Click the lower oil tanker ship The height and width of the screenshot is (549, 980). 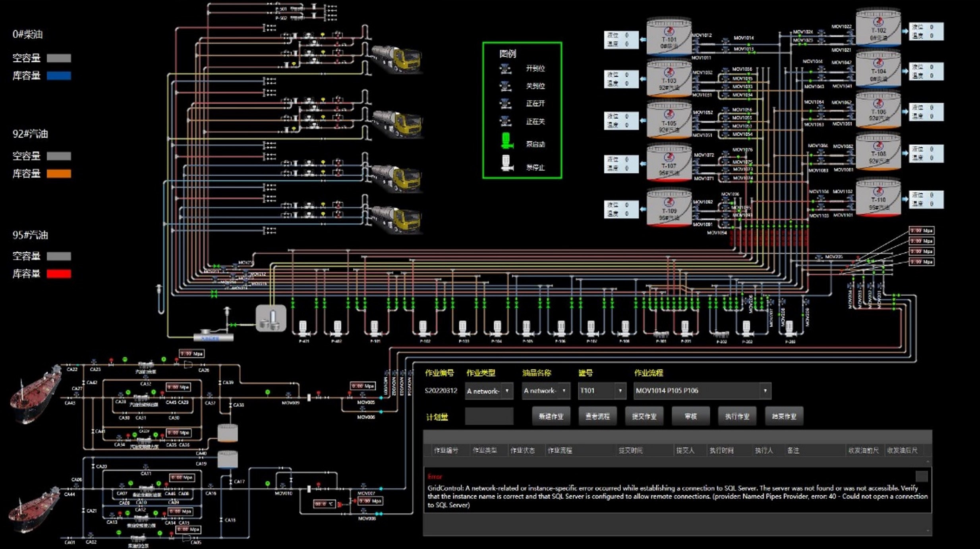(x=34, y=509)
